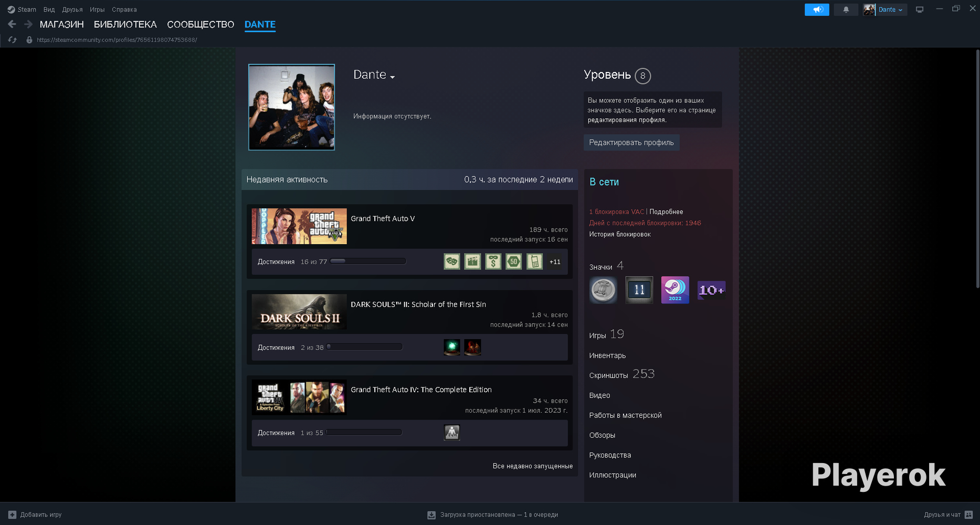
Task: Open the редактирования профиля link
Action: 627,120
